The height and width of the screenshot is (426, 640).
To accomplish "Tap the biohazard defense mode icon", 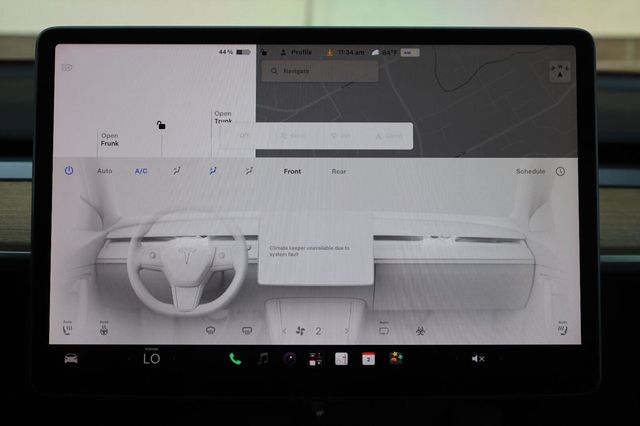I will pyautogui.click(x=420, y=331).
